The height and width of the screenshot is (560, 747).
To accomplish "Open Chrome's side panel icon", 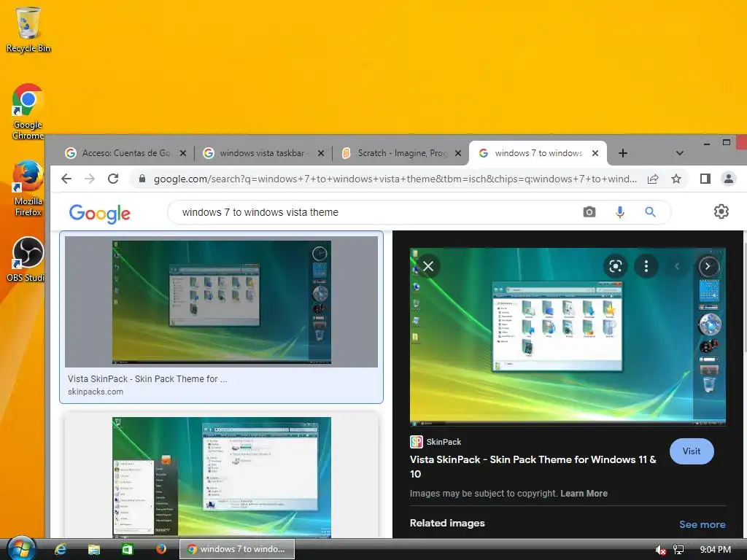I will 705,179.
